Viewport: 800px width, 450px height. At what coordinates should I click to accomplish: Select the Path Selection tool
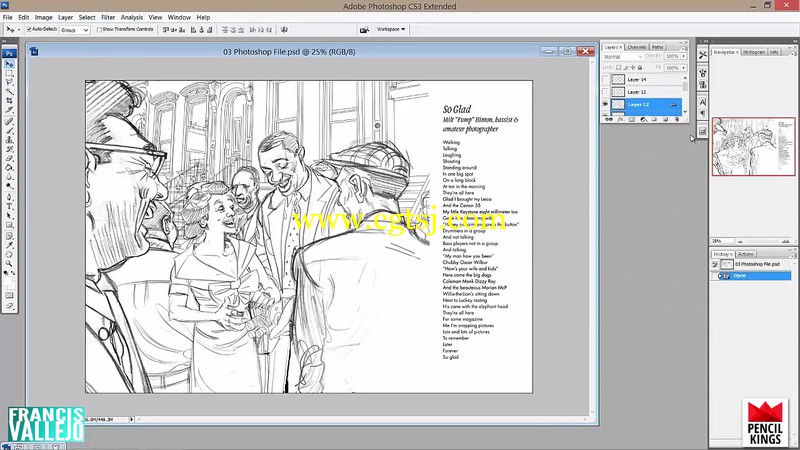(x=9, y=215)
